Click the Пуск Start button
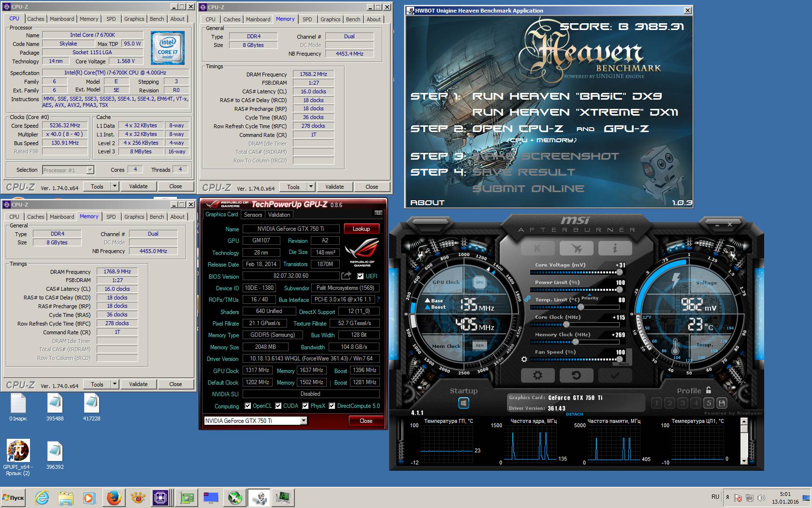Image resolution: width=812 pixels, height=508 pixels. (x=14, y=497)
